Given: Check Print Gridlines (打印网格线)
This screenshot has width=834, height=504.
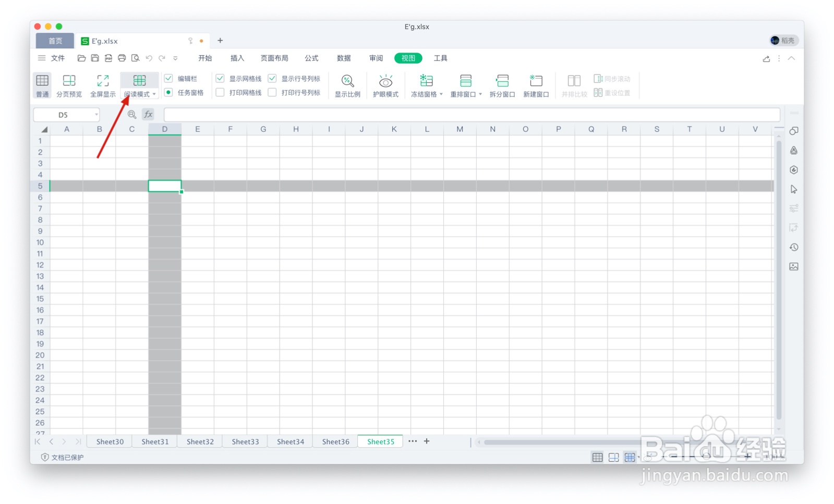Looking at the screenshot, I should [220, 92].
